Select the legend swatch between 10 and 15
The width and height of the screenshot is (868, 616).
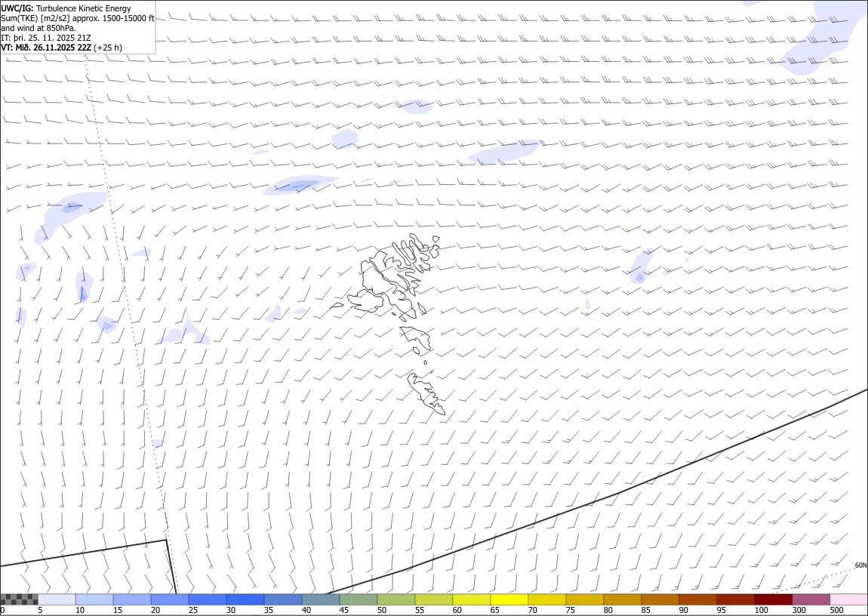tap(94, 599)
